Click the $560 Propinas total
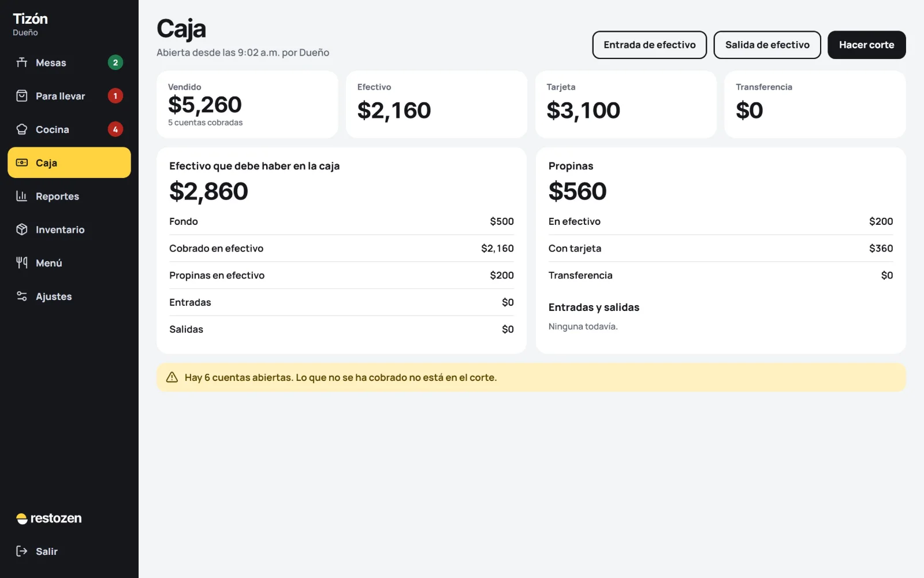 pos(577,191)
